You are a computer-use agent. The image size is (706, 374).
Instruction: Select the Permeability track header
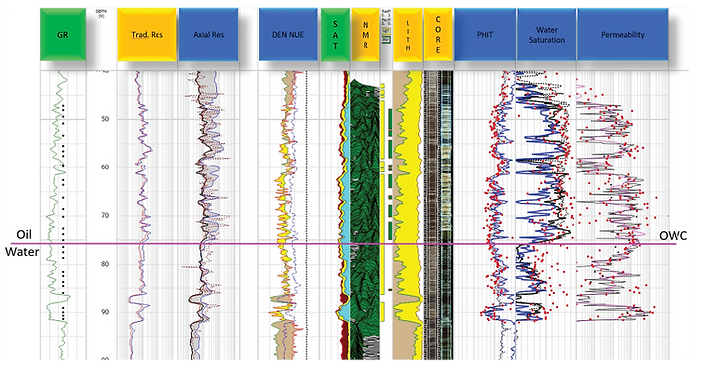tap(623, 35)
